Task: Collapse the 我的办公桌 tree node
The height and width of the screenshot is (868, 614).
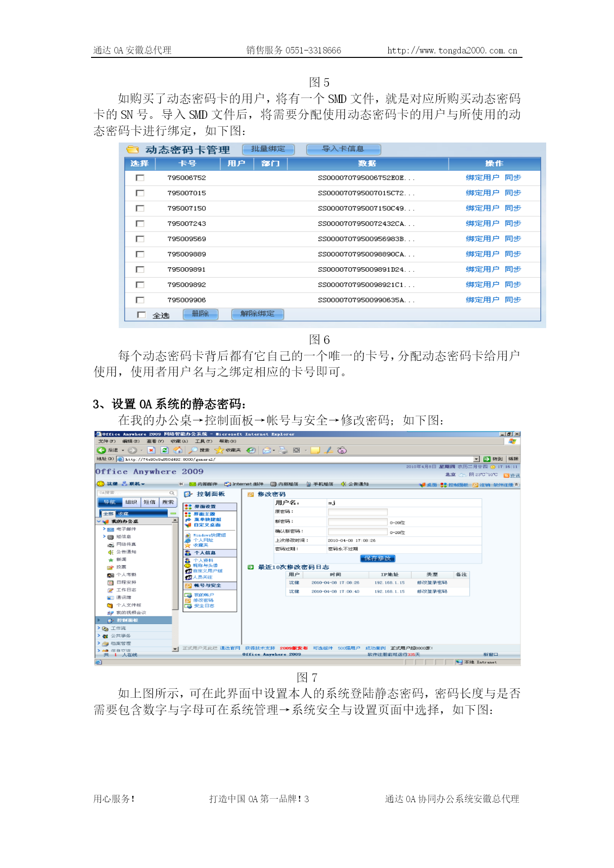Action: click(x=99, y=521)
